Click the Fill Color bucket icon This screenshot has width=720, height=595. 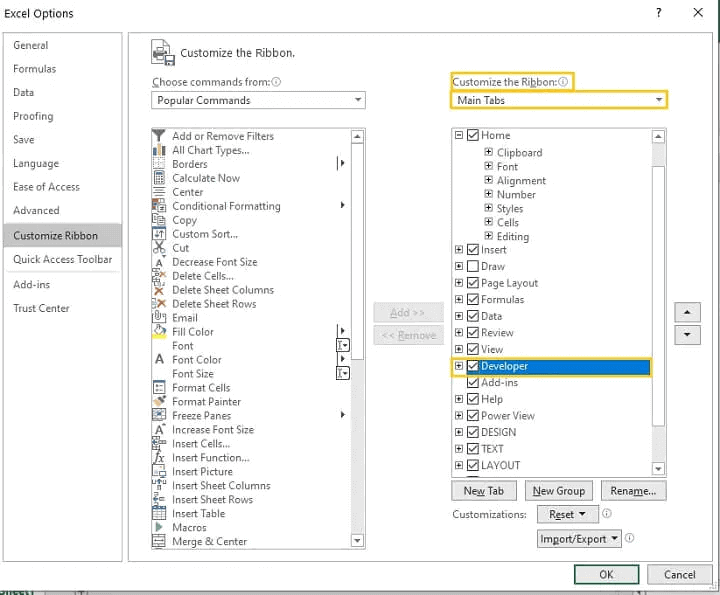159,331
